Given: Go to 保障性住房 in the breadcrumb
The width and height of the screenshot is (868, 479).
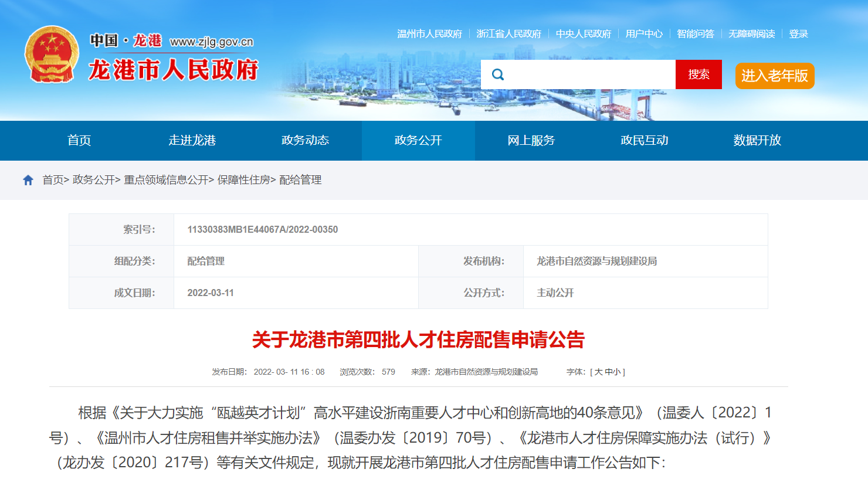Looking at the screenshot, I should click(x=243, y=180).
